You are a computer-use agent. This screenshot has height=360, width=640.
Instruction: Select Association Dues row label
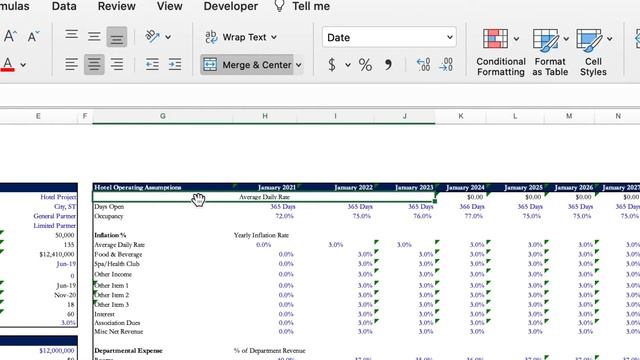click(x=117, y=322)
